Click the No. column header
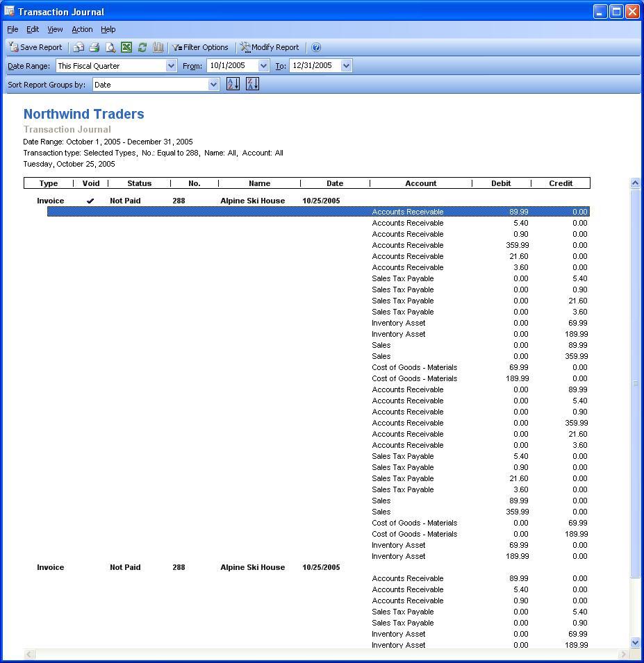Screen dimensions: 644x663 (x=195, y=183)
